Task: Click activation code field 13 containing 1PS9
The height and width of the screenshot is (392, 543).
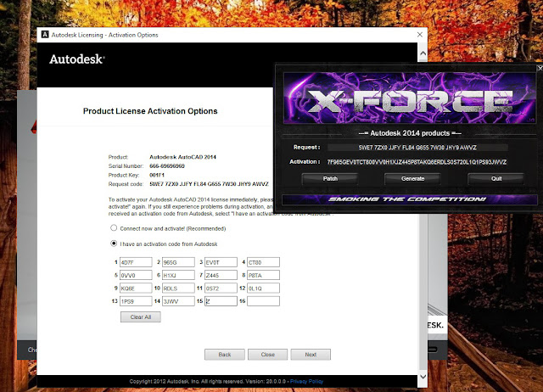Action: pyautogui.click(x=136, y=301)
